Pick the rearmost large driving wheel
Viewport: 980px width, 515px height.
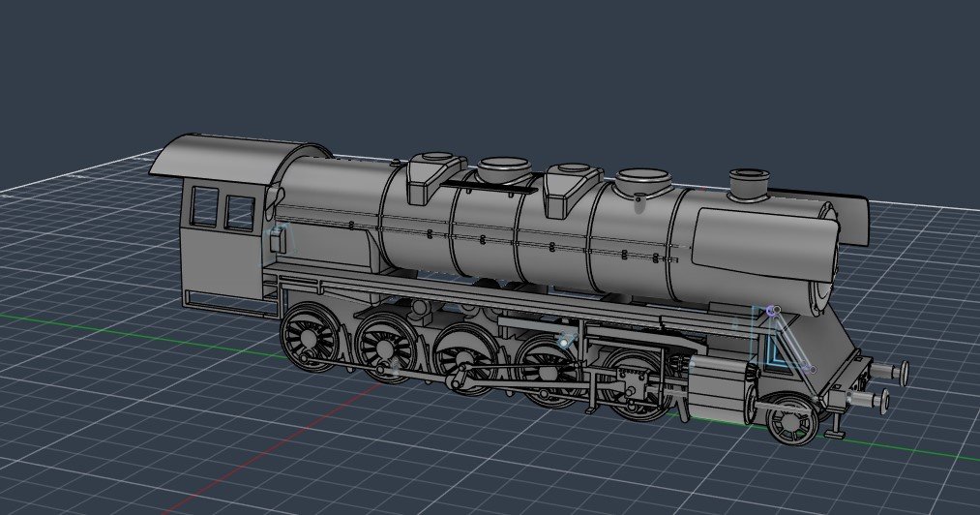[311, 335]
